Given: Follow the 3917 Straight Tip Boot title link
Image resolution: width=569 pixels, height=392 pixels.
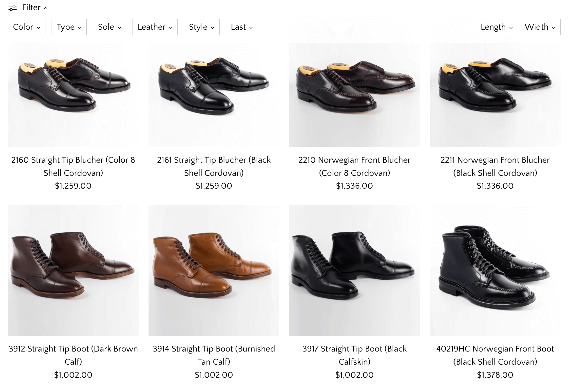Looking at the screenshot, I should (x=355, y=355).
